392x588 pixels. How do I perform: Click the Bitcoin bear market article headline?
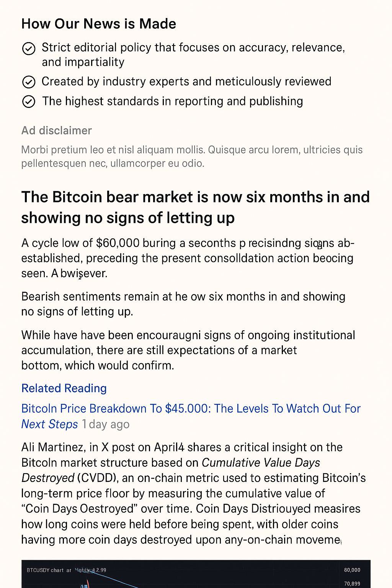coord(195,207)
